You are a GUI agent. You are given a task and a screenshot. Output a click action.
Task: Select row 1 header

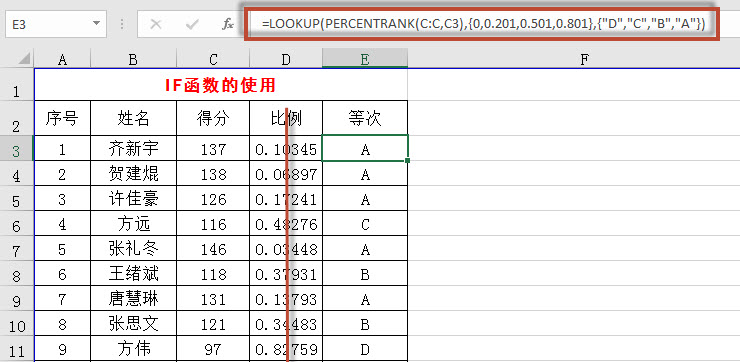(x=17, y=85)
